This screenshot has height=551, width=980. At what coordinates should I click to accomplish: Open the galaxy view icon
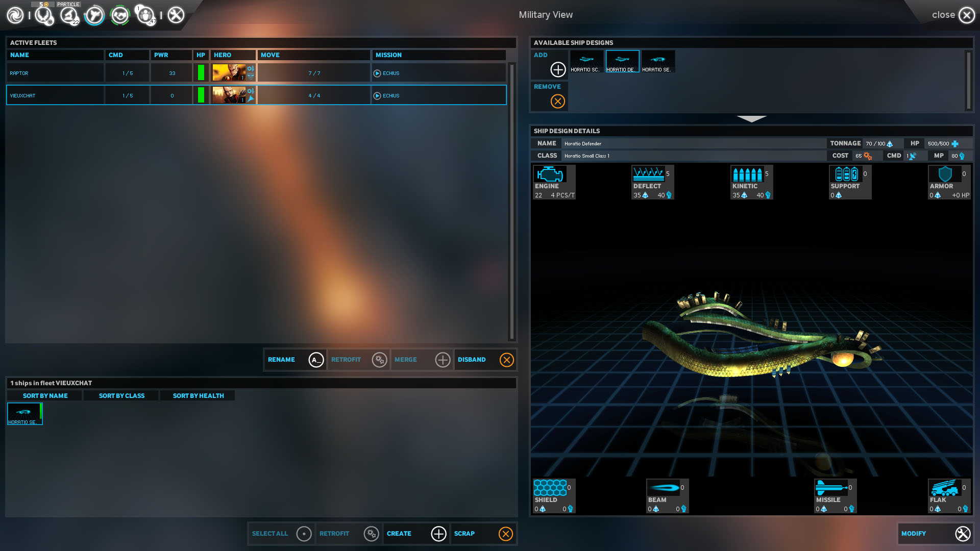click(15, 15)
